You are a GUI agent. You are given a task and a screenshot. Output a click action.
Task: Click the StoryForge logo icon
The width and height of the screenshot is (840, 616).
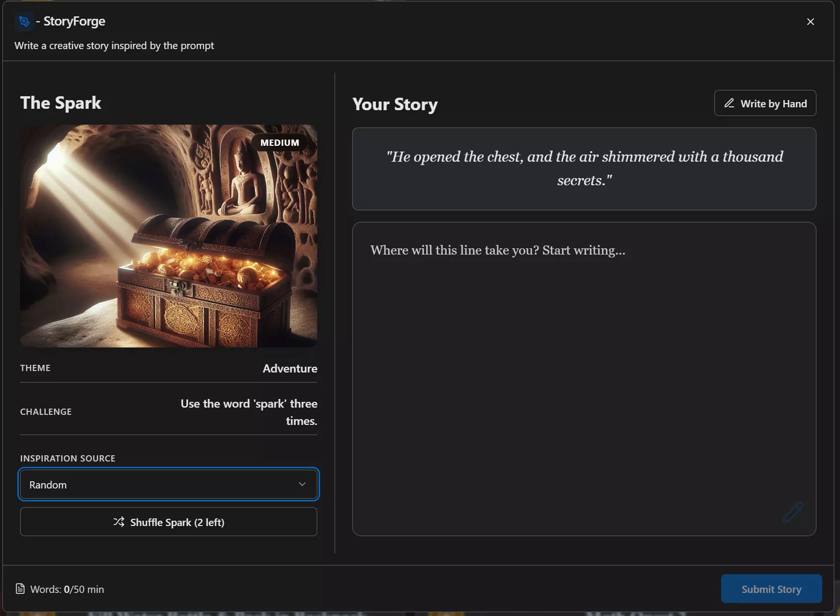(24, 21)
